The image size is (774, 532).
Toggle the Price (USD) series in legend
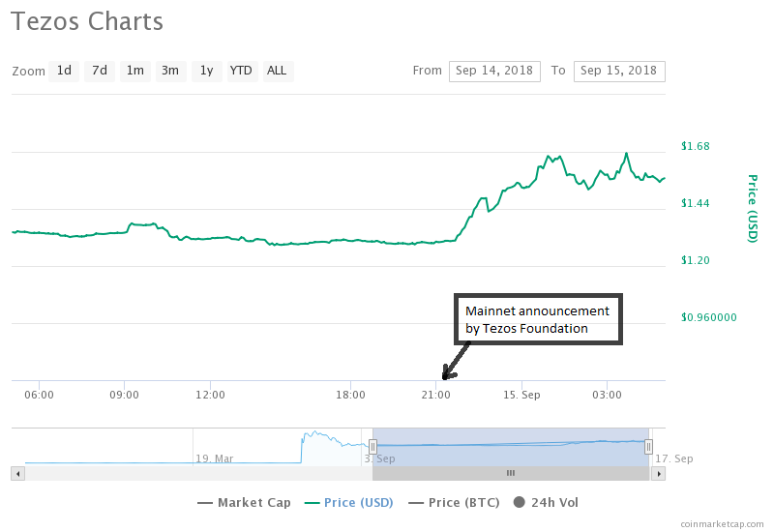[x=349, y=502]
